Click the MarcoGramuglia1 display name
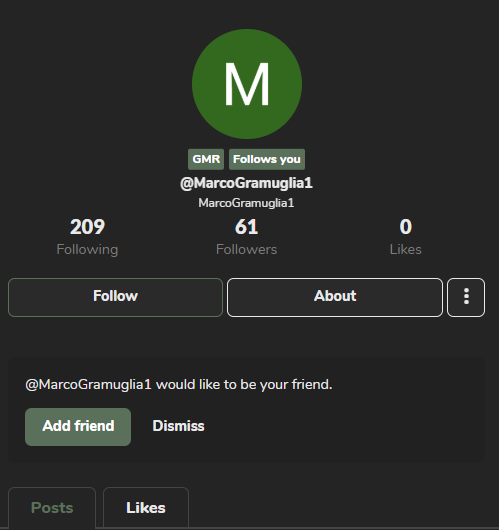Image resolution: width=499 pixels, height=530 pixels. pyautogui.click(x=246, y=203)
